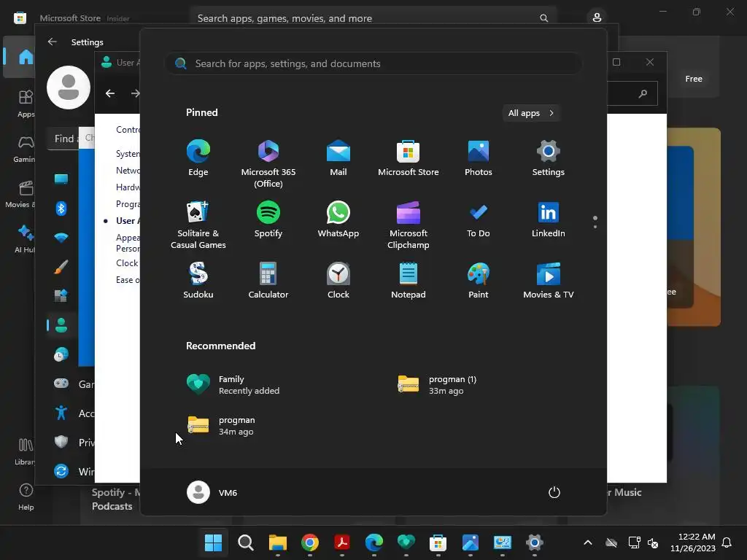Screen dimensions: 747x560
Task: Switch to Microsoft Edge on the taskbar
Action: (374, 542)
